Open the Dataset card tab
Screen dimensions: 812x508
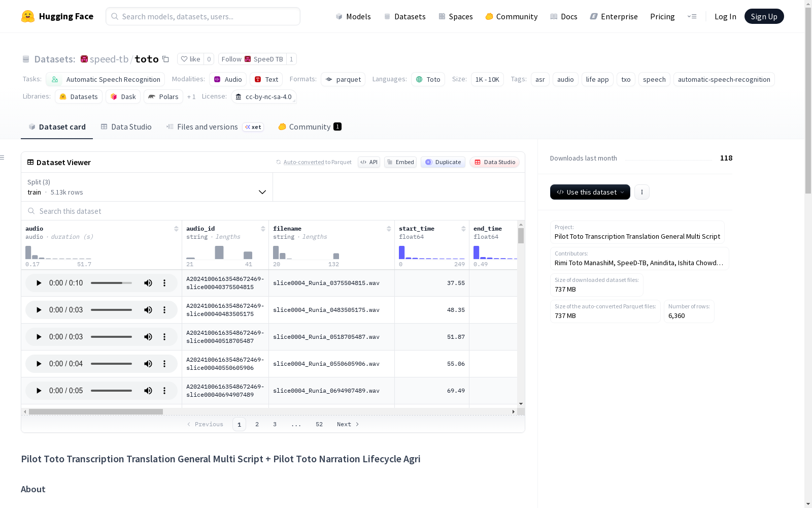coord(57,127)
